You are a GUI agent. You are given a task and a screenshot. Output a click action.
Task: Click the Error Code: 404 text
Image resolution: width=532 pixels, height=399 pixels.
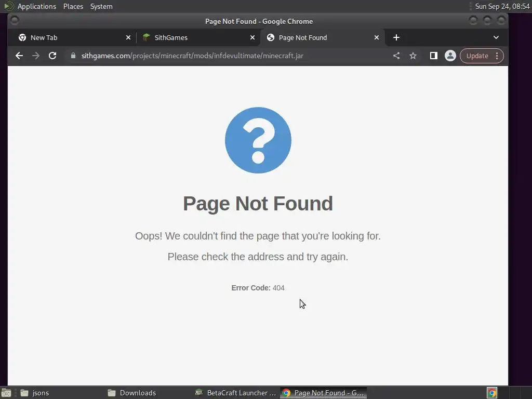[x=258, y=288]
